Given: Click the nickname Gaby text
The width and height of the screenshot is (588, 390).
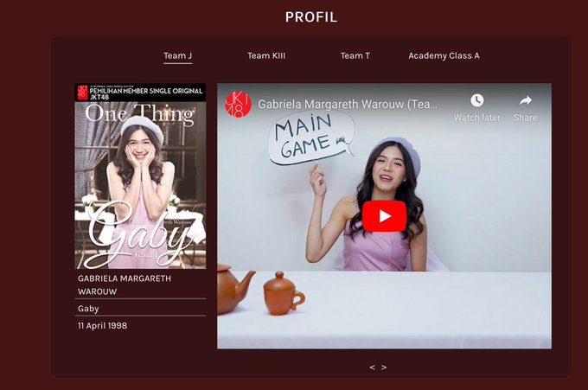Looking at the screenshot, I should [x=88, y=309].
